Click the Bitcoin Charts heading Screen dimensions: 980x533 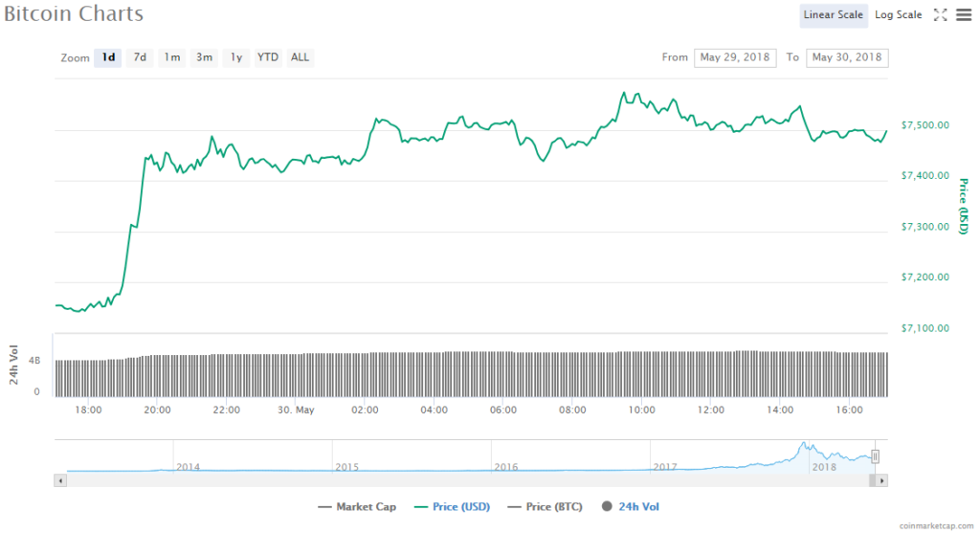74,13
